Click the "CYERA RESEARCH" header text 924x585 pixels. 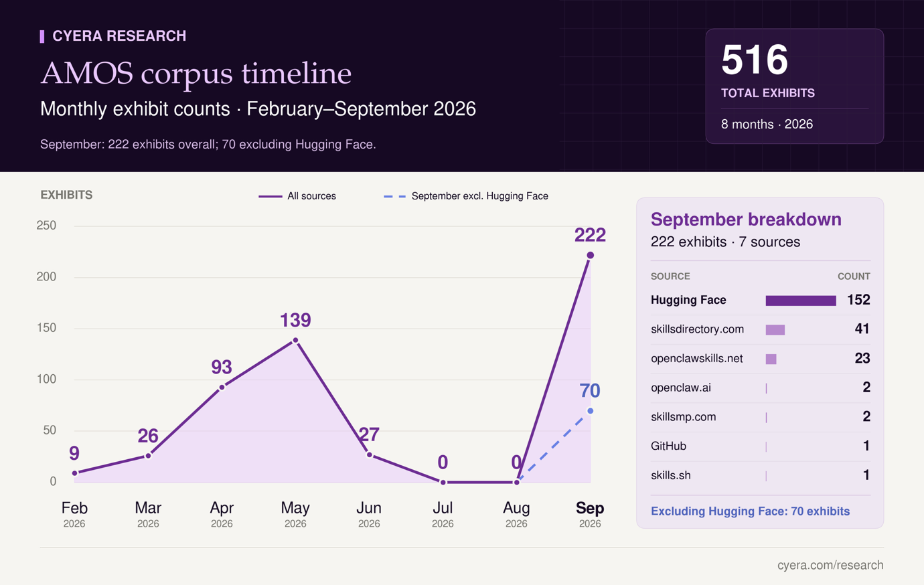(x=119, y=36)
